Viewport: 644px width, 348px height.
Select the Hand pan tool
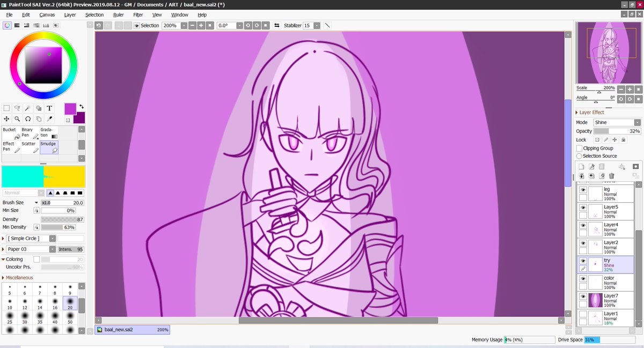click(39, 119)
